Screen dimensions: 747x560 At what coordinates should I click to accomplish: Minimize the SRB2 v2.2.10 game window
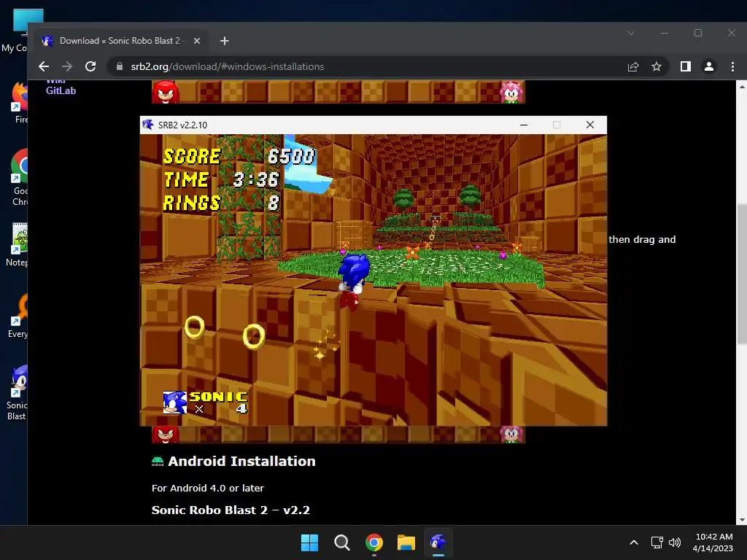click(x=524, y=125)
